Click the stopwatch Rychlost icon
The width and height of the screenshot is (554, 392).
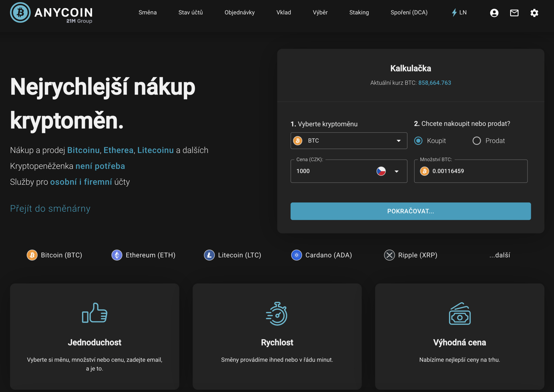277,314
